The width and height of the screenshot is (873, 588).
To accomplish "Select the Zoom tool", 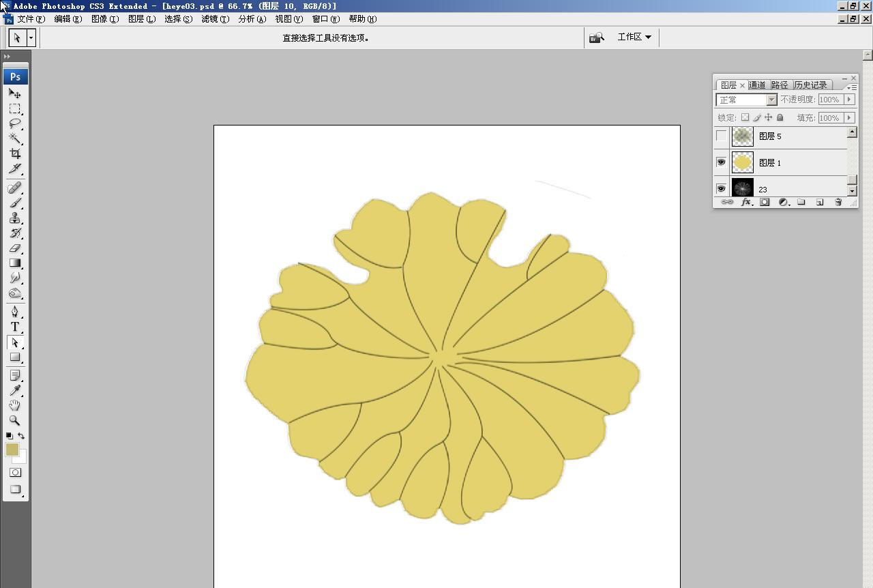I will 15,421.
